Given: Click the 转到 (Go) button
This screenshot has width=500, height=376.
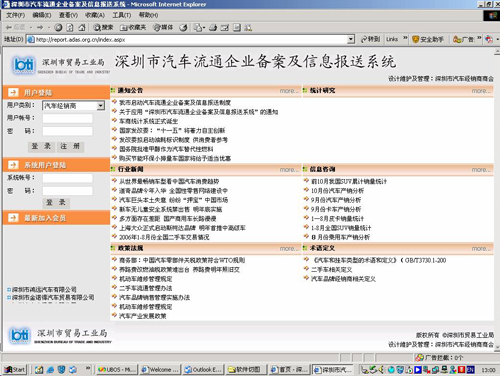Looking at the screenshot, I should point(370,39).
